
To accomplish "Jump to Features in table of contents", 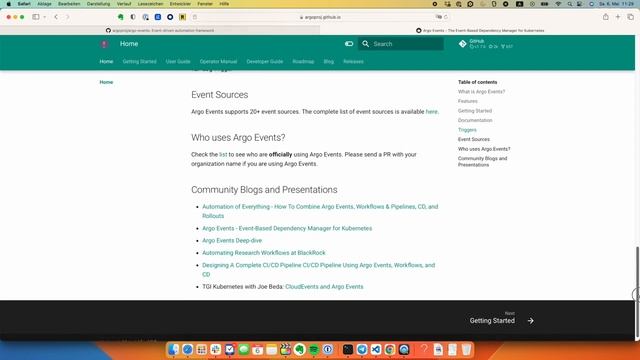I will (x=467, y=101).
